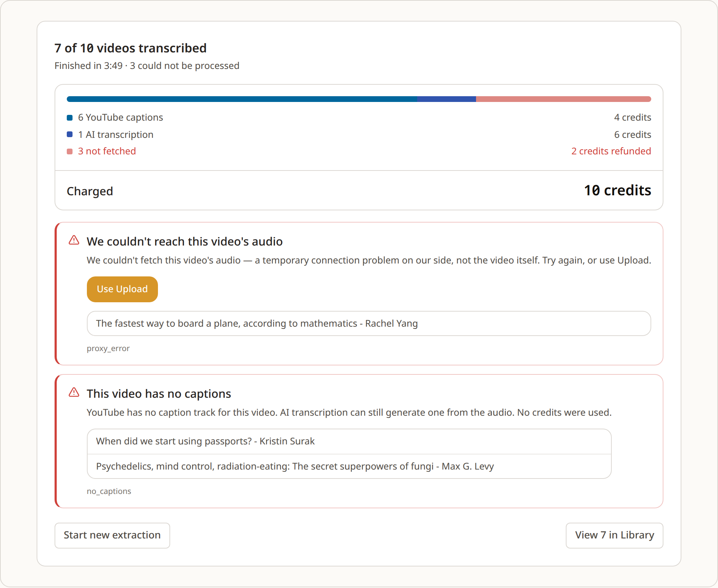Select the 'fastest way to board a plane' video row
Viewport: 718px width, 588px height.
[369, 323]
